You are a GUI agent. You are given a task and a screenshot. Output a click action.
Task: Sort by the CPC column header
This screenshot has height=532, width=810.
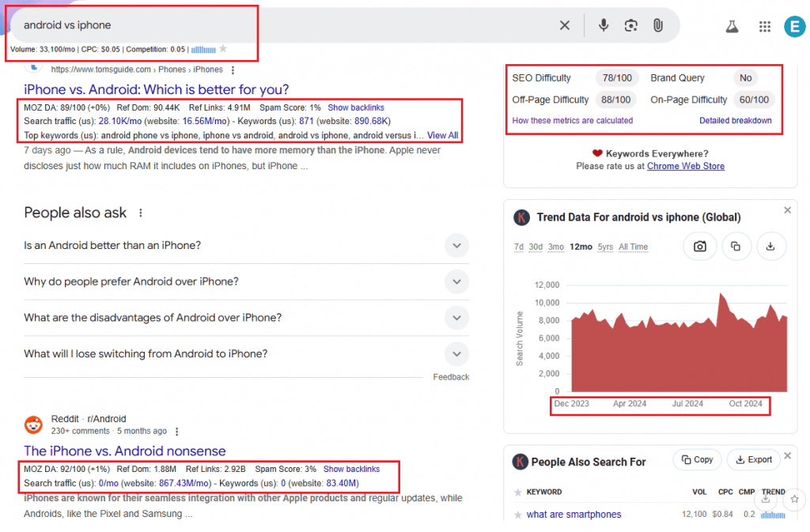(725, 492)
